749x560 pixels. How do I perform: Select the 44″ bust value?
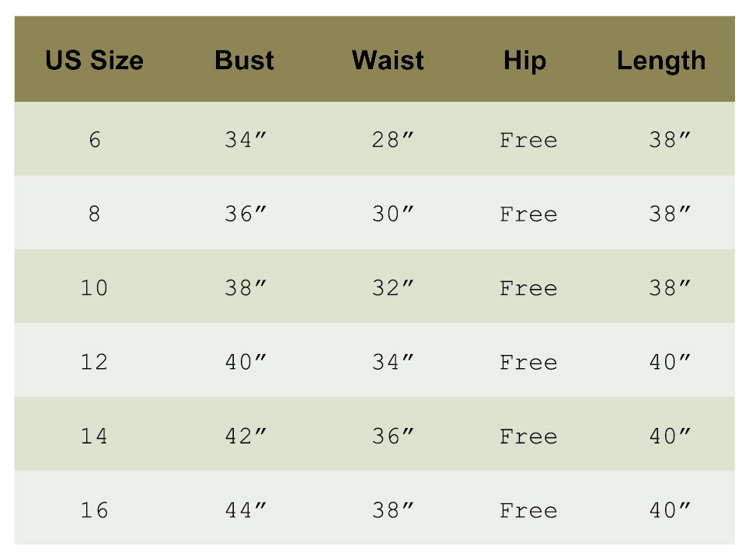246,511
